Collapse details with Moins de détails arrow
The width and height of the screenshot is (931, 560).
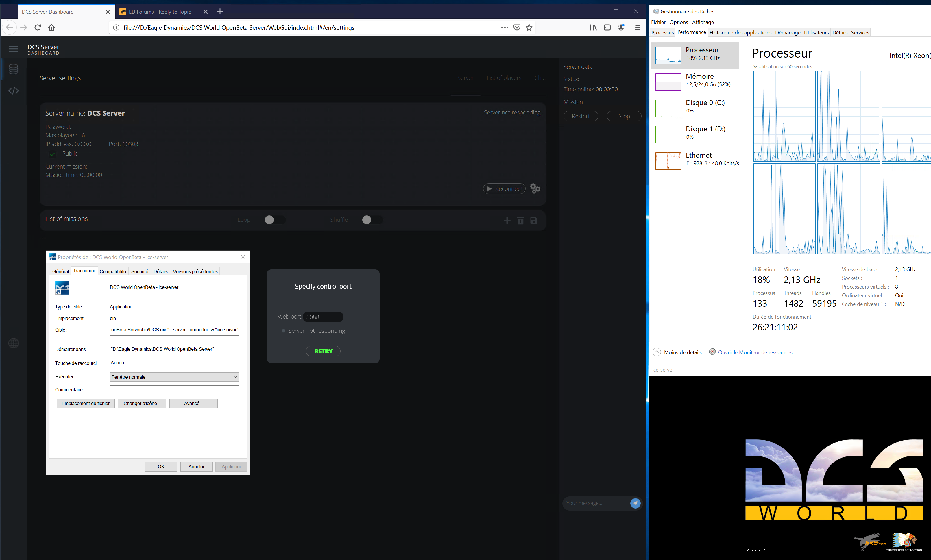(657, 352)
